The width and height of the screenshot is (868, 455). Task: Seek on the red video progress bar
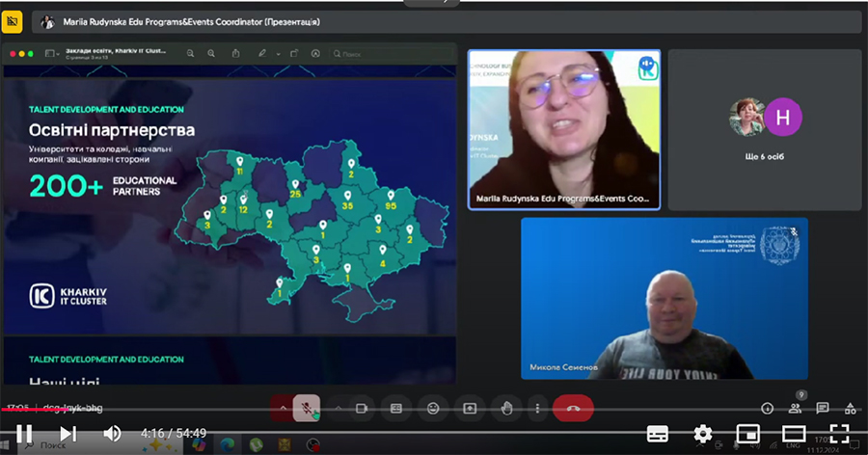coord(434,410)
